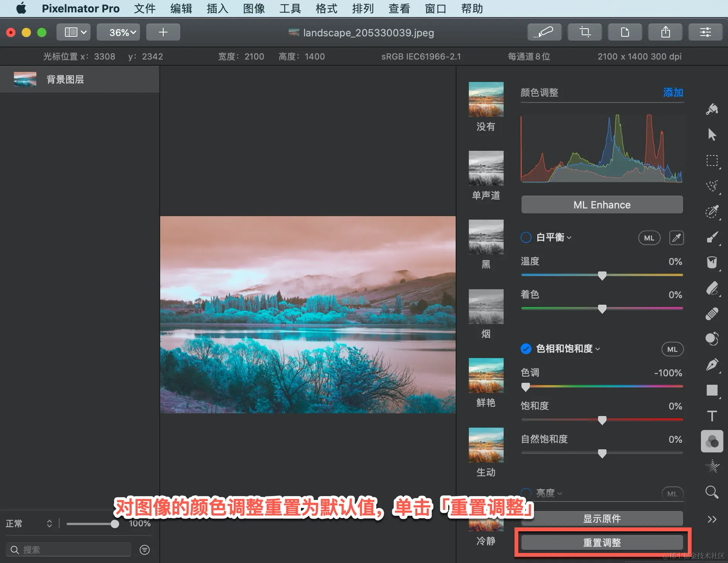Enable the 白平衡 adjustment checkbox

point(526,237)
